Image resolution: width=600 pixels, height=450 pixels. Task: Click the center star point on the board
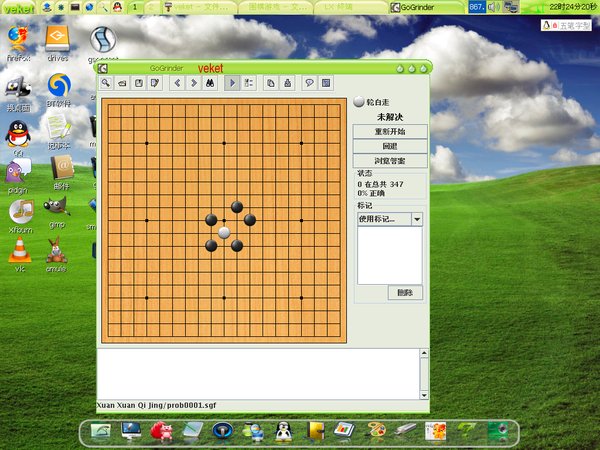[224, 220]
